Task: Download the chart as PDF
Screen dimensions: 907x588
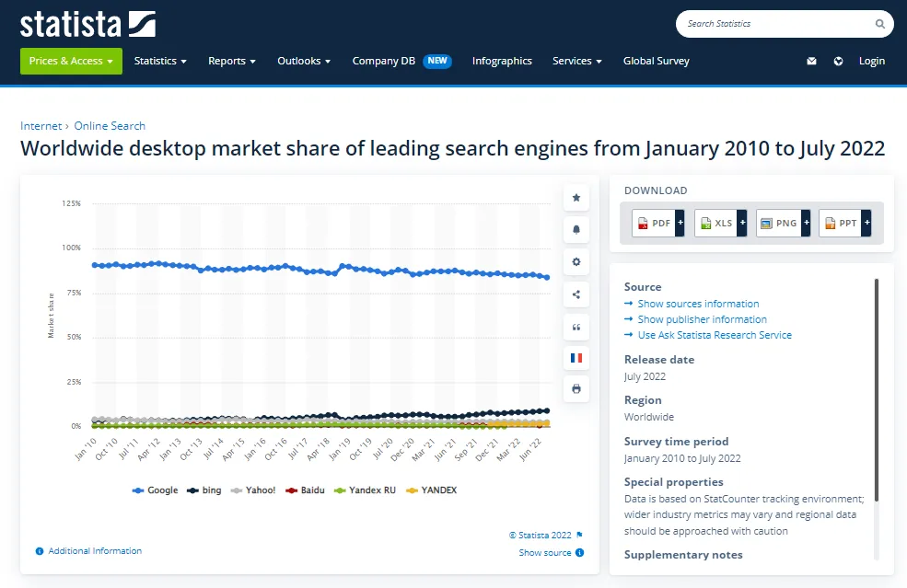Action: pos(658,224)
